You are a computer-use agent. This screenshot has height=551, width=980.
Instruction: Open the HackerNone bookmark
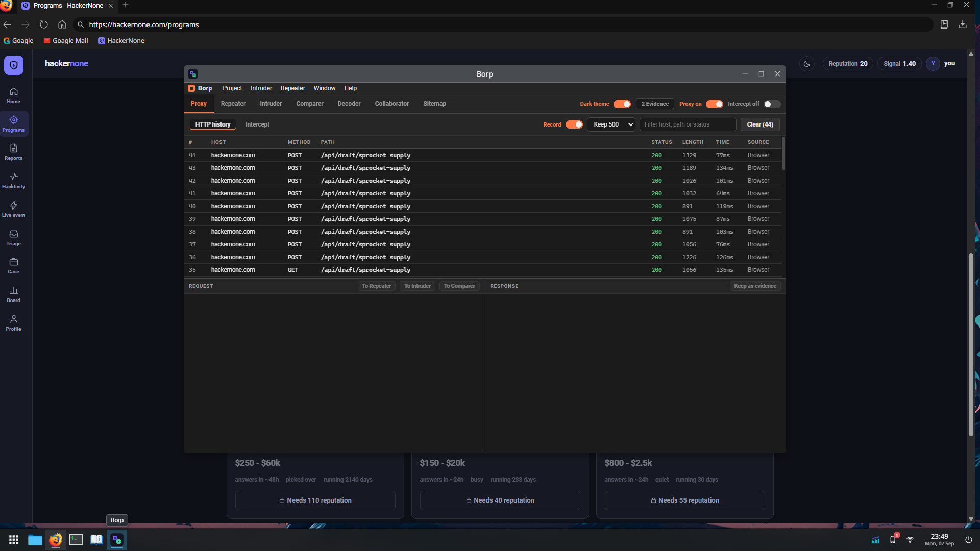point(121,41)
